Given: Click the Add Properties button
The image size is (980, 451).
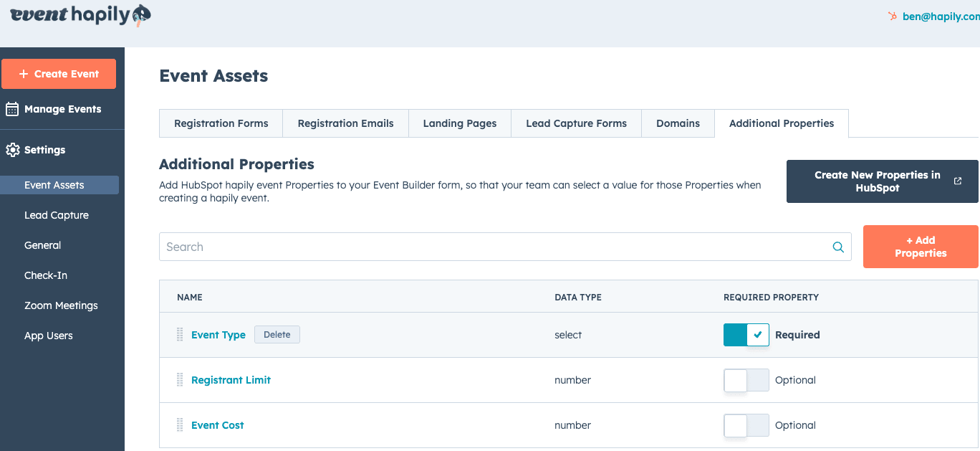Looking at the screenshot, I should click(x=921, y=247).
